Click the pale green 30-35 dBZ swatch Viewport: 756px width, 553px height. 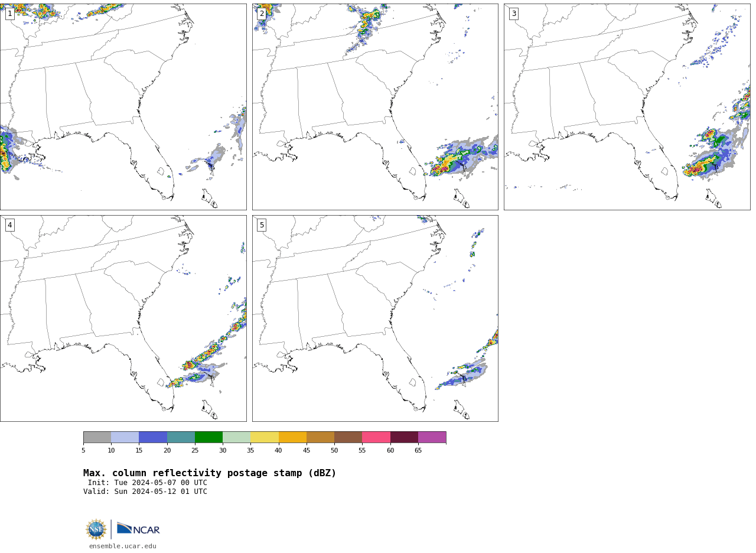[x=237, y=437]
